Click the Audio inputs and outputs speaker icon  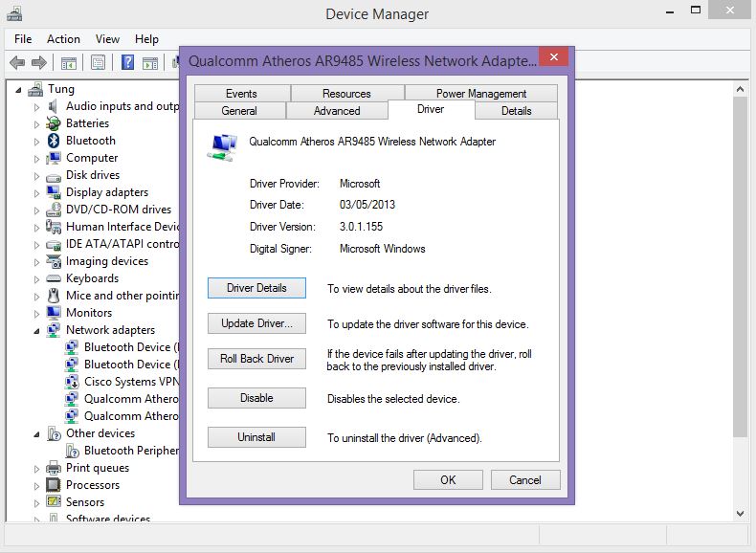pos(53,106)
